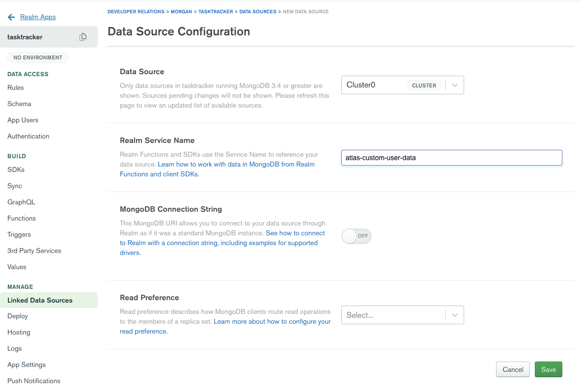Cancel the data source configuration
The width and height of the screenshot is (581, 392).
[x=513, y=369]
